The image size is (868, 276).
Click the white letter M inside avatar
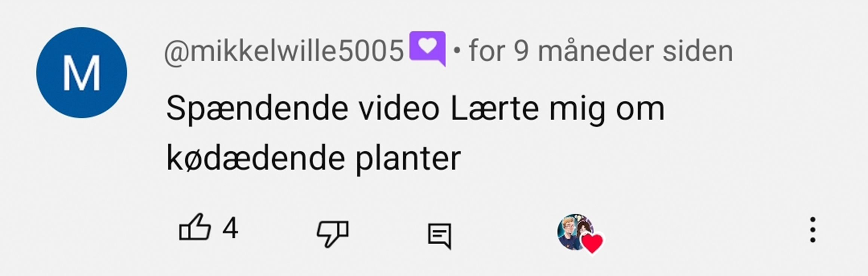[x=82, y=73]
